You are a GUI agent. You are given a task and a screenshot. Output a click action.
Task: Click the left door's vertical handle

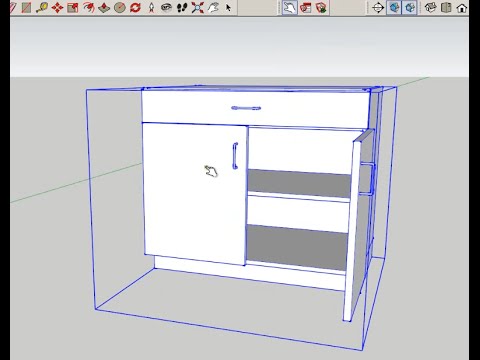tap(235, 156)
